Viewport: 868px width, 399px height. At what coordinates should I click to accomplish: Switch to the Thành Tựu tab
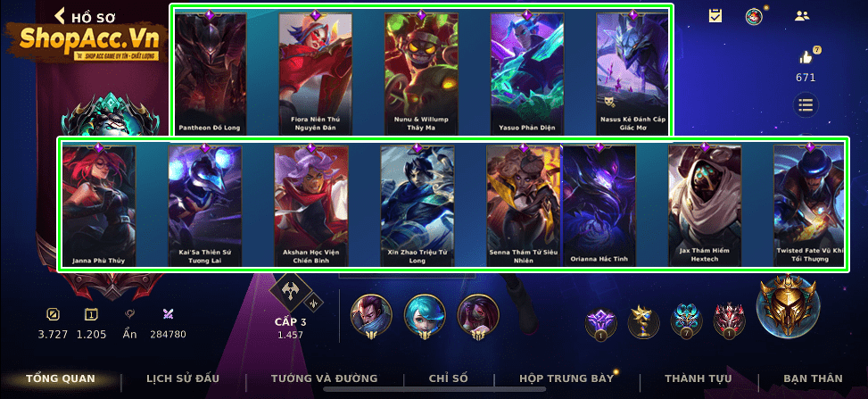[x=698, y=379]
